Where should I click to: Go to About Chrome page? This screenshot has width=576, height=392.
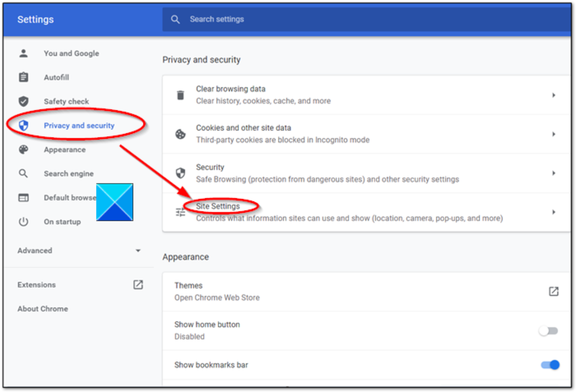coord(43,309)
